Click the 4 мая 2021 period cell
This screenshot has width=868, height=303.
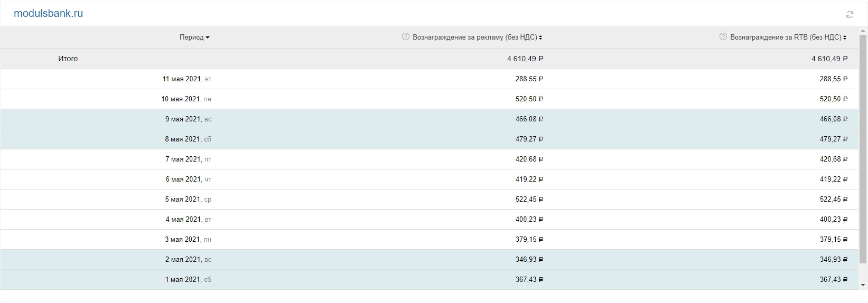pyautogui.click(x=188, y=220)
